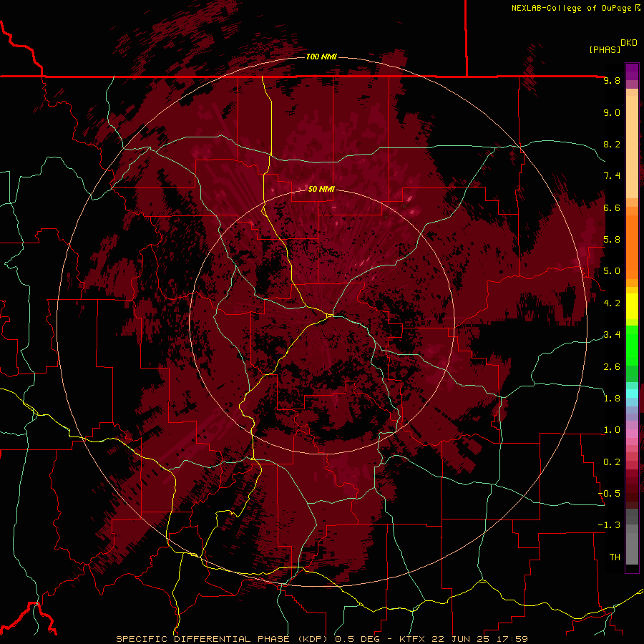Select the 1.0 scale value
Viewport: 644px width, 644px height.
click(x=612, y=430)
